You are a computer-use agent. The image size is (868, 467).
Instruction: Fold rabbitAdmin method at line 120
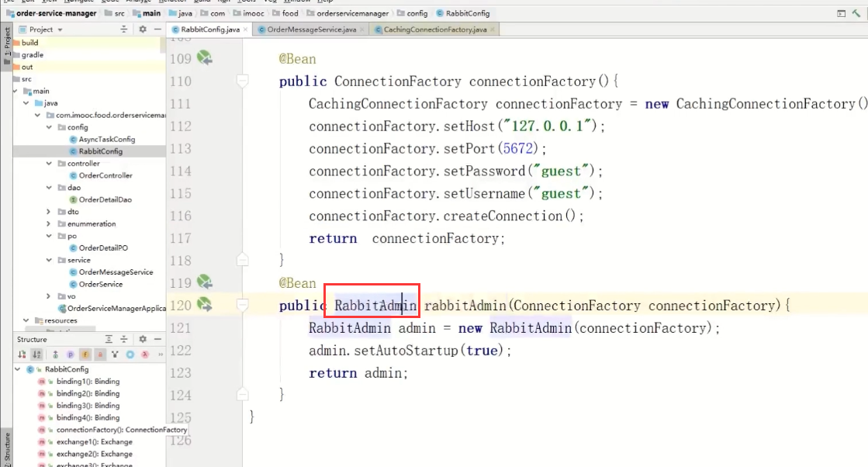click(243, 305)
